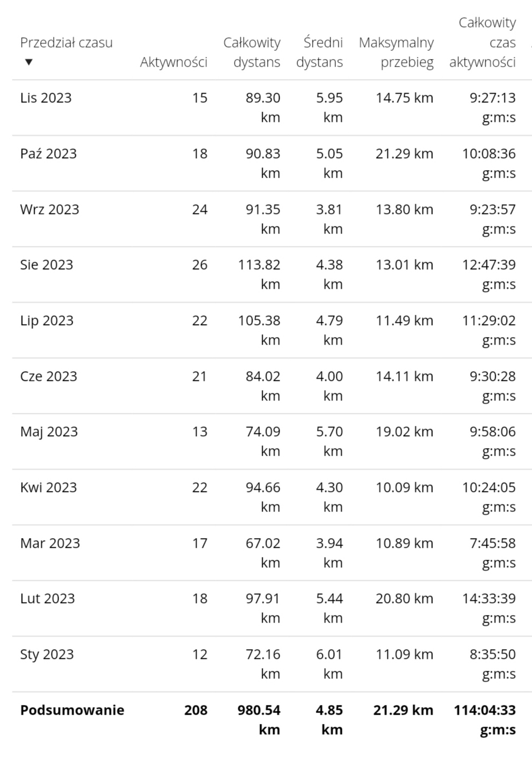Viewport: 532px width, 757px height.
Task: Select Kwi 2023 in the table
Action: (48, 488)
